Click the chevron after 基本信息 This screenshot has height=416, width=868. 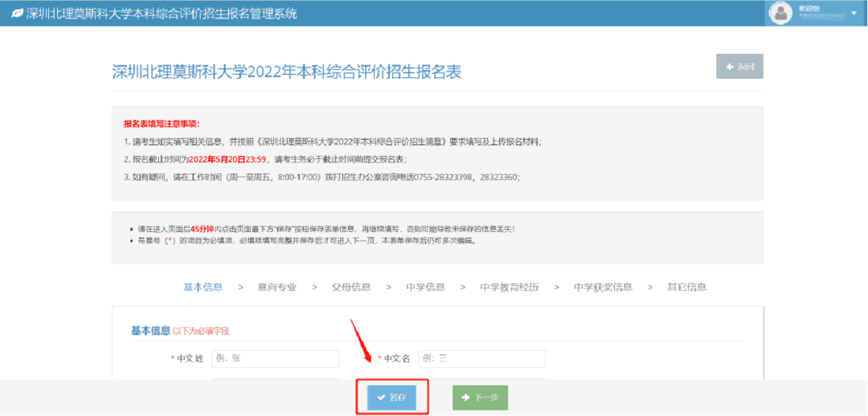240,287
